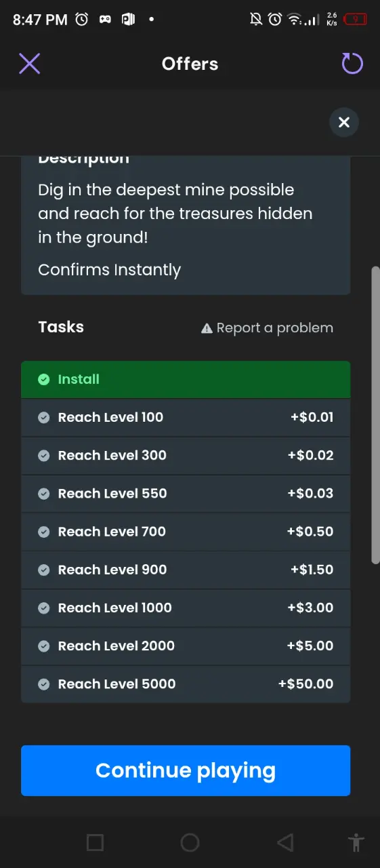The width and height of the screenshot is (380, 868).
Task: Tap check icon for Reach Level 300
Action: 44,456
